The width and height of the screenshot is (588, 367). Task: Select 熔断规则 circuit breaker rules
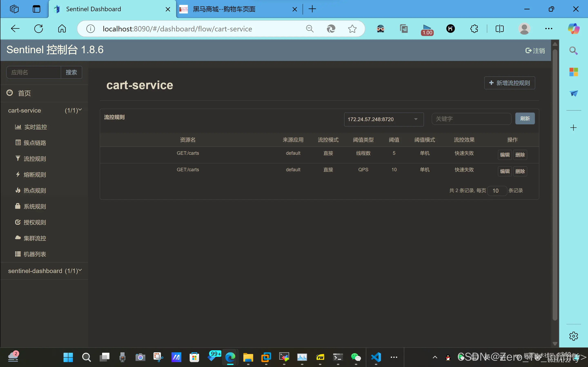[x=35, y=175]
